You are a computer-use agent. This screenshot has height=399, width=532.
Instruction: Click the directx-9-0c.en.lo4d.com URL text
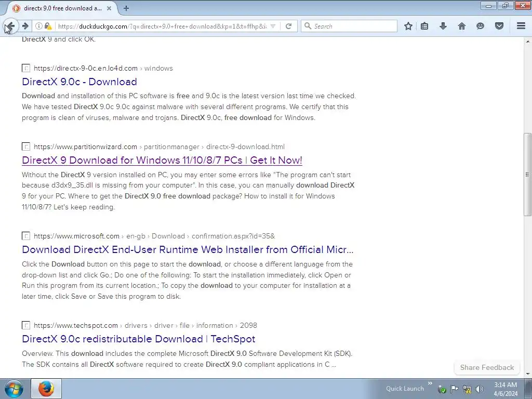(86, 68)
